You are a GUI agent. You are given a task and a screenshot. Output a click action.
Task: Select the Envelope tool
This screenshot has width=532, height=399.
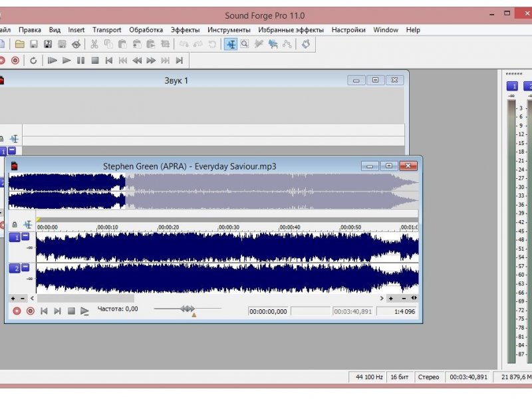point(287,44)
